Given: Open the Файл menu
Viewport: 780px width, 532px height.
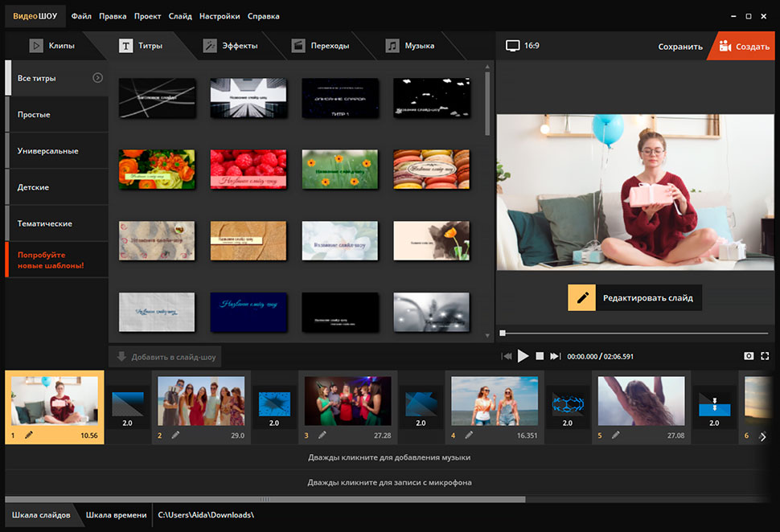Looking at the screenshot, I should pos(81,16).
